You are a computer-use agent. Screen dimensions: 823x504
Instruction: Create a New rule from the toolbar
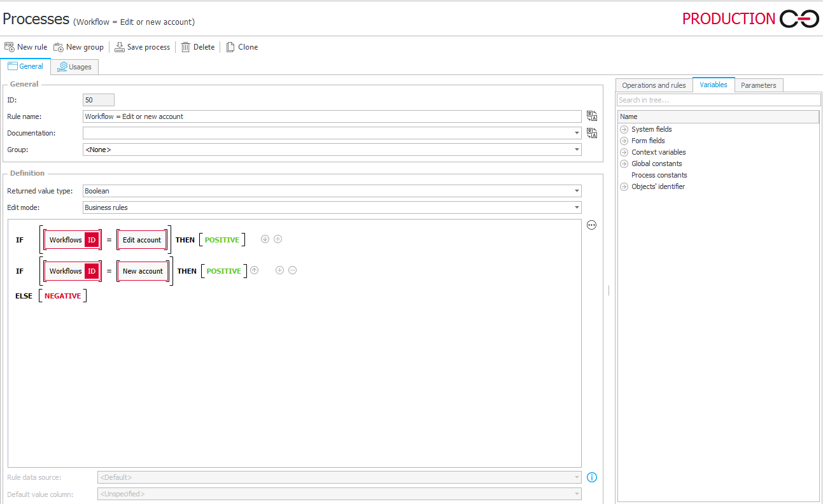pos(25,46)
